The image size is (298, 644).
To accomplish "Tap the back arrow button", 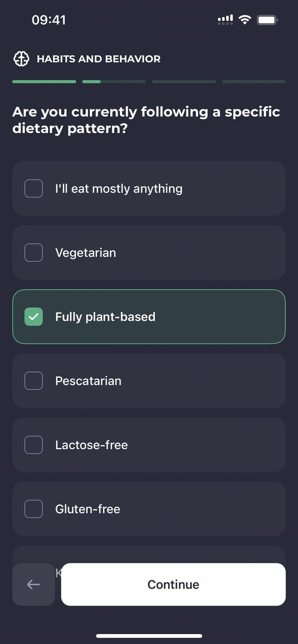I will 34,584.
